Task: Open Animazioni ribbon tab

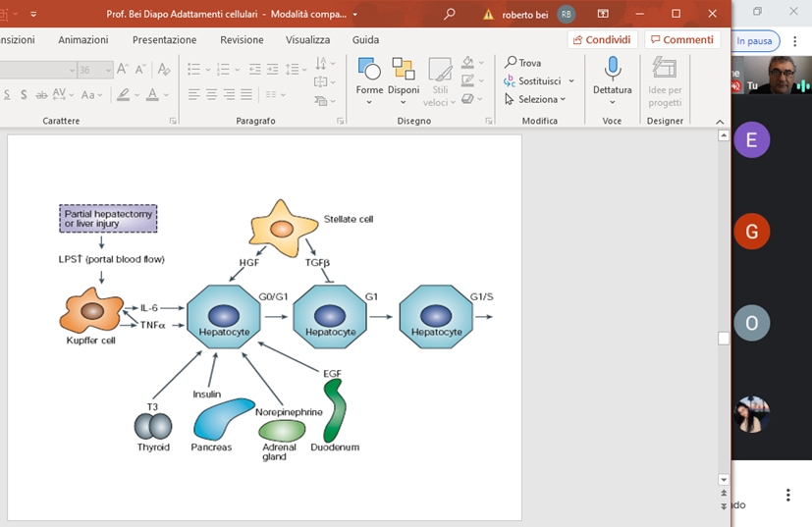Action: pos(83,40)
